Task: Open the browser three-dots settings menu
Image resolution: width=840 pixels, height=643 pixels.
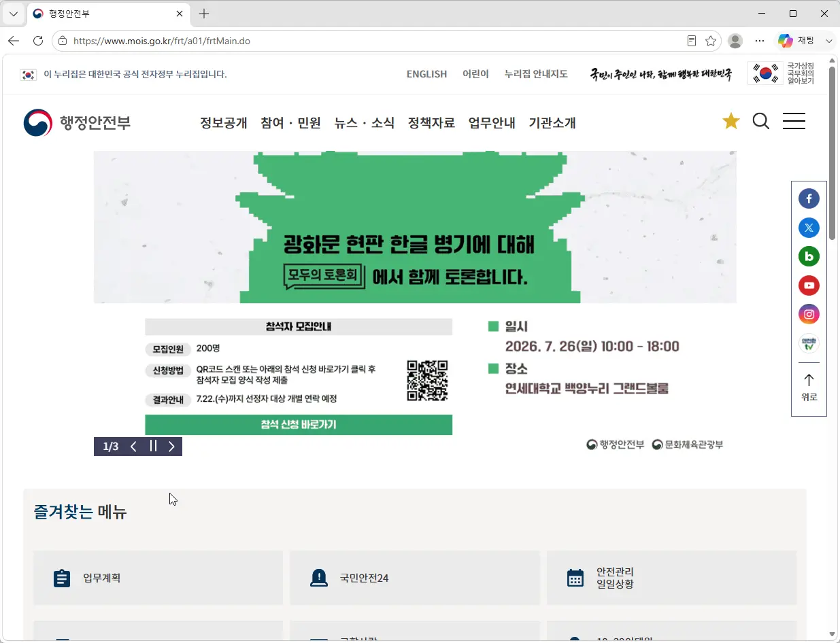Action: [x=760, y=41]
